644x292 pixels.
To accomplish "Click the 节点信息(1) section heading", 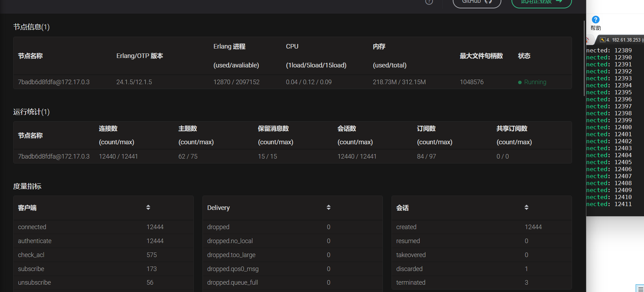I will (x=31, y=27).
